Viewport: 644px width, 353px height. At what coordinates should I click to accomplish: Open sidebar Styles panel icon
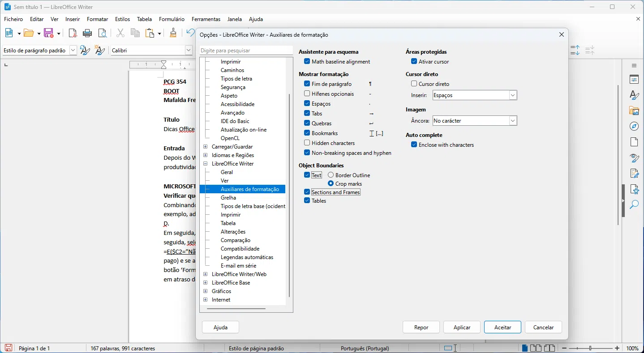[634, 95]
